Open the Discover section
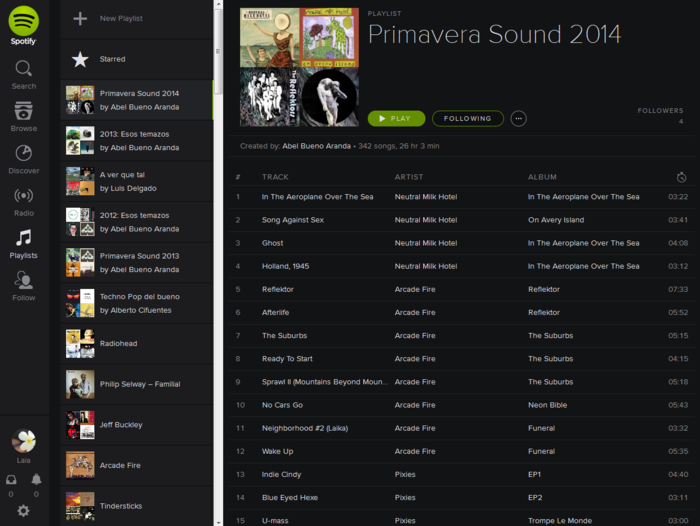700x526 pixels. pos(23,158)
